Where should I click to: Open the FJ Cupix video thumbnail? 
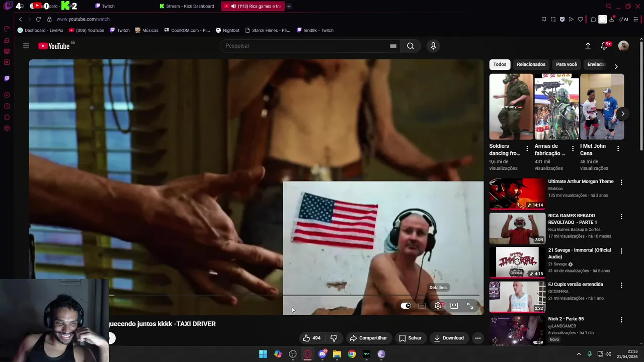(x=517, y=297)
